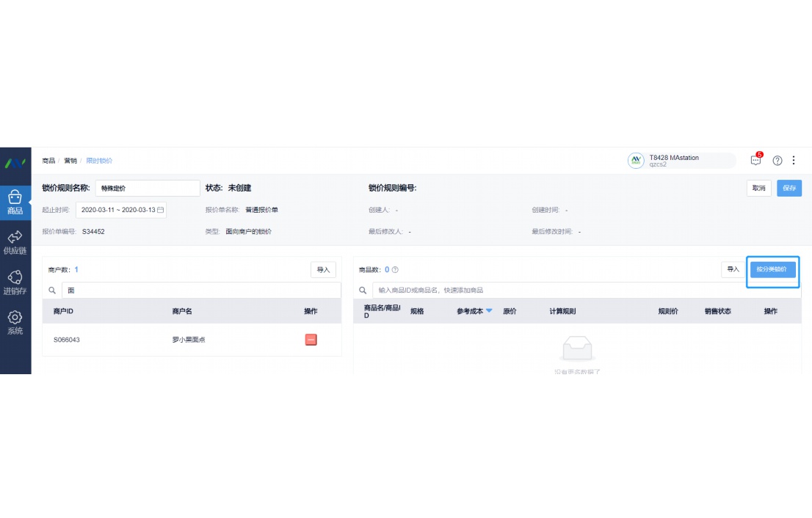812x518 pixels.
Task: Click the 面向商户的锁价 type text
Action: click(x=249, y=231)
